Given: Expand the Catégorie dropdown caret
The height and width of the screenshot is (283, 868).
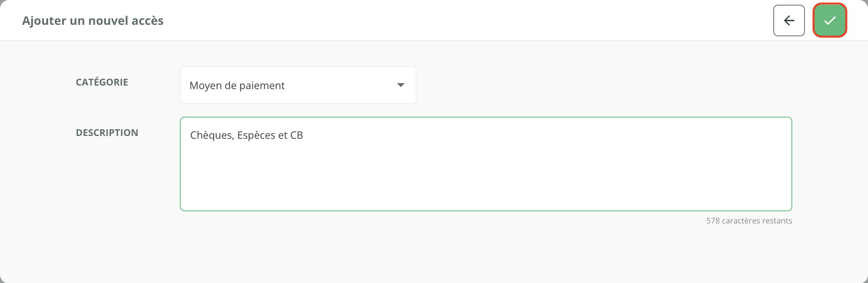Looking at the screenshot, I should 400,85.
